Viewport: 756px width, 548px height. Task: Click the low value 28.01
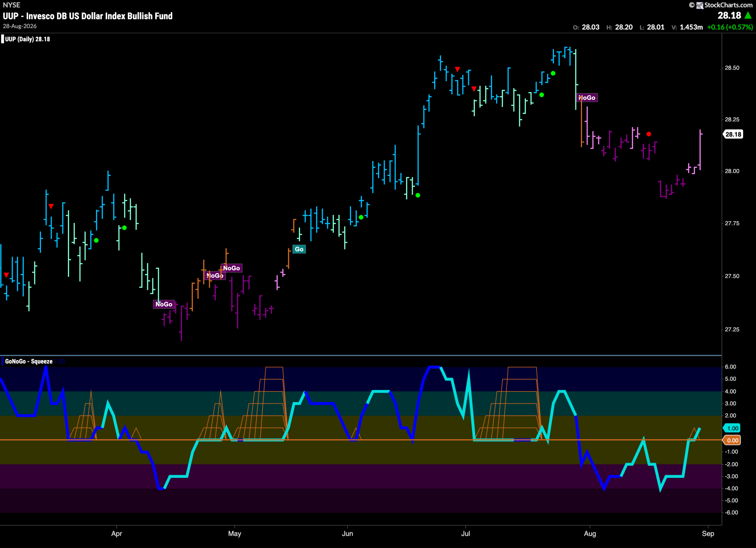pos(655,27)
